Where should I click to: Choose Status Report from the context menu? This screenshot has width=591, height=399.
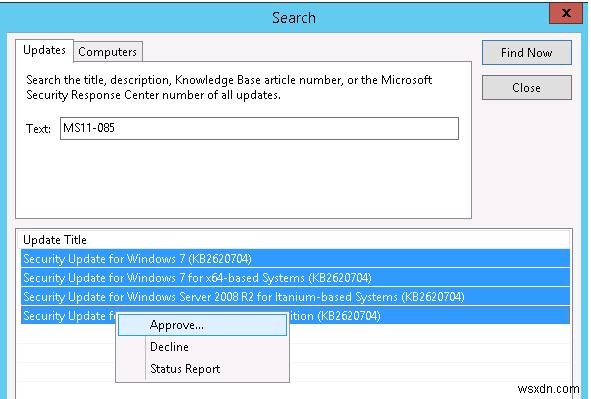click(x=202, y=369)
